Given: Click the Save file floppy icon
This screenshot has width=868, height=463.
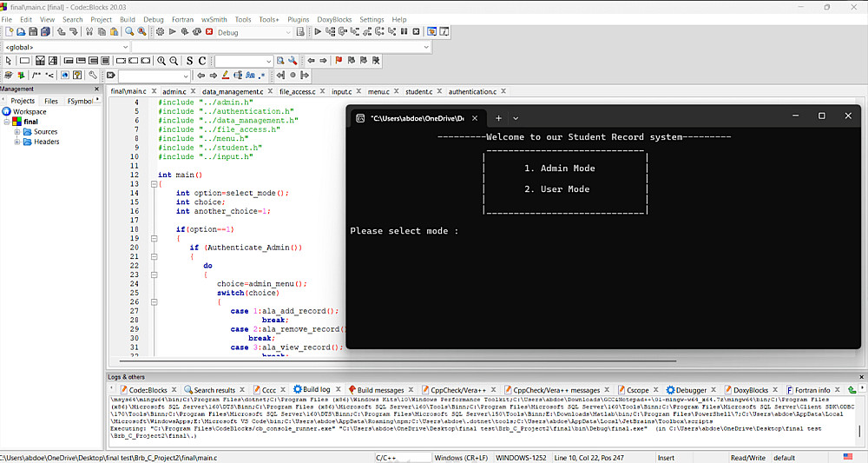Looking at the screenshot, I should click(34, 32).
